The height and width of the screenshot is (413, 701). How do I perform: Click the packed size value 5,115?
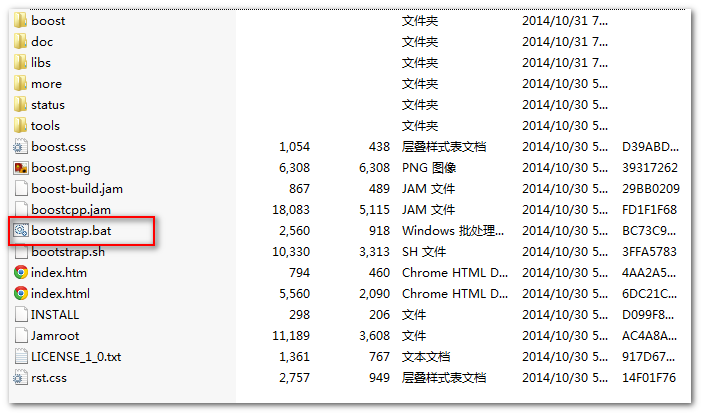pos(375,210)
